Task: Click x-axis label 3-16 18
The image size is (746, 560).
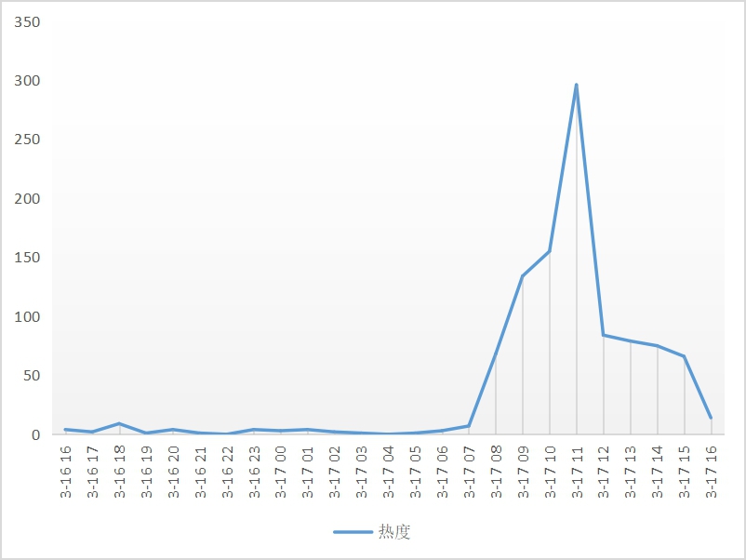Action: (x=119, y=472)
